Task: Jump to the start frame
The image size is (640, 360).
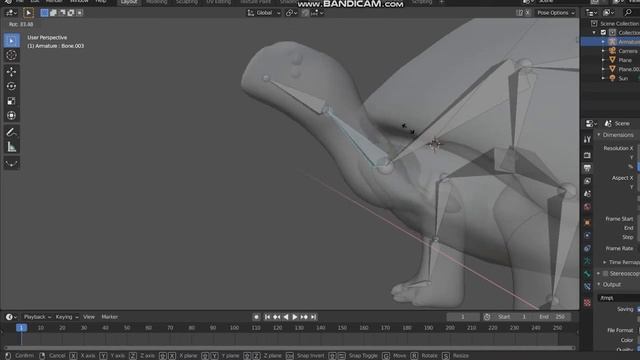Action: [267, 317]
